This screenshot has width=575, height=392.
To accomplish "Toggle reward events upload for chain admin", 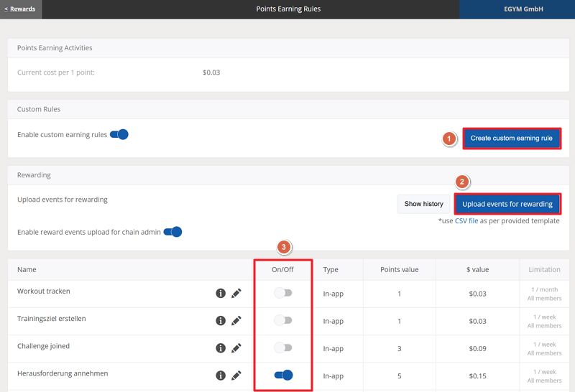I will pos(173,232).
